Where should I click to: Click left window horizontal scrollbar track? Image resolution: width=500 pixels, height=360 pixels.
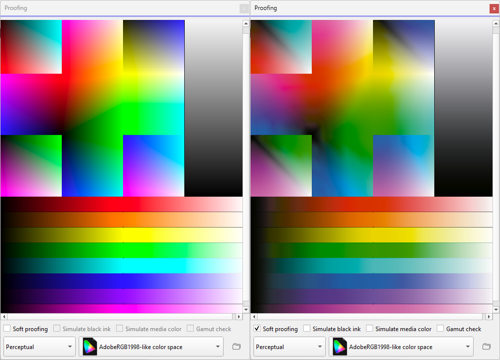tap(121, 316)
